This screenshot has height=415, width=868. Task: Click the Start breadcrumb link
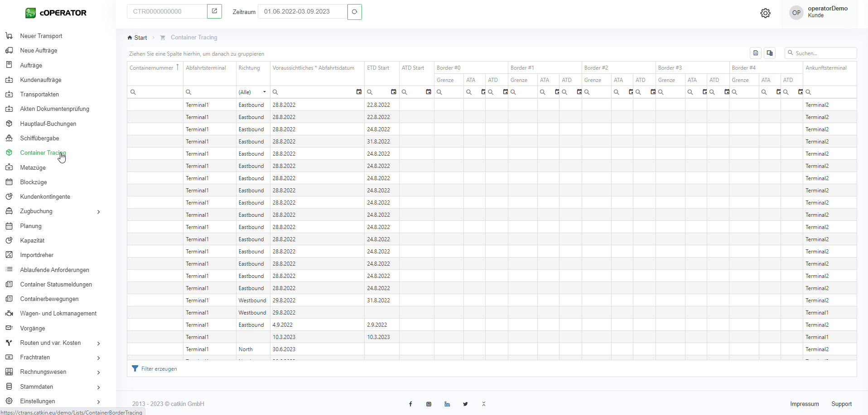tap(140, 38)
